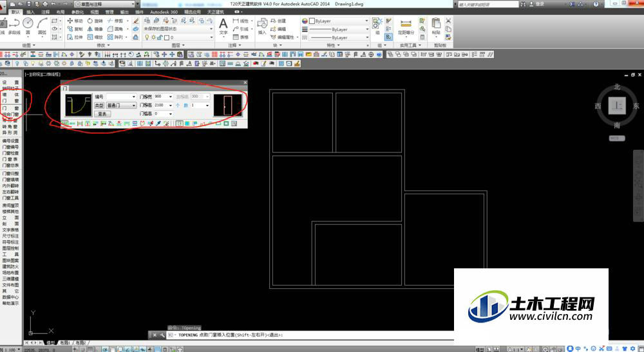
Task: Click the 拉伸 stretch tool
Action: tap(75, 37)
